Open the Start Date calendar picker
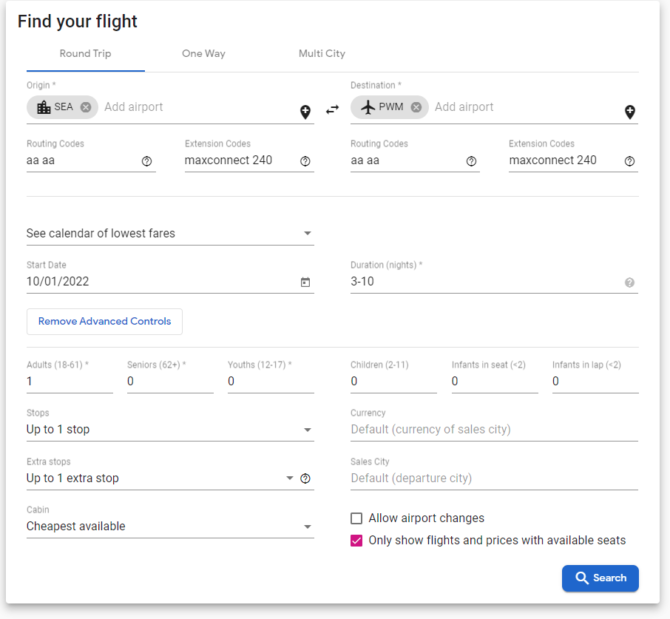The width and height of the screenshot is (670, 619). click(305, 282)
